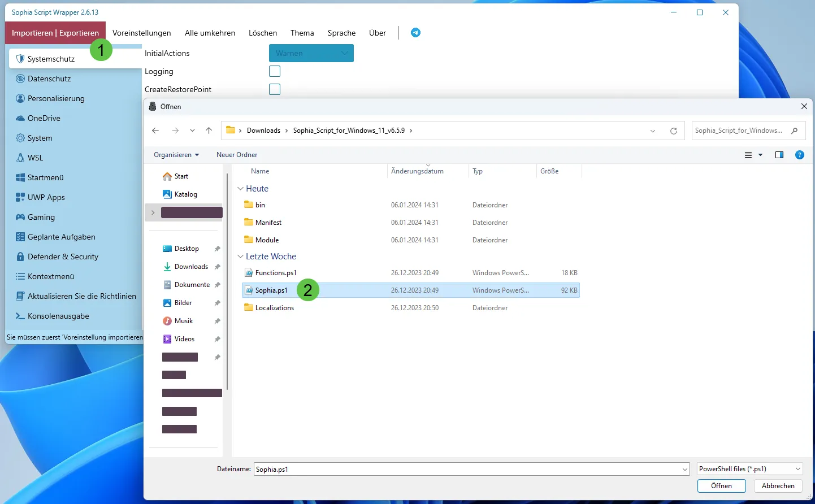Open recent locations chevron in dialog
815x504 pixels.
point(192,131)
